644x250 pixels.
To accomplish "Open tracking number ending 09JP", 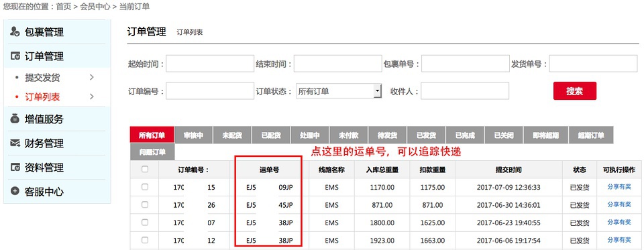I will coord(269,188).
